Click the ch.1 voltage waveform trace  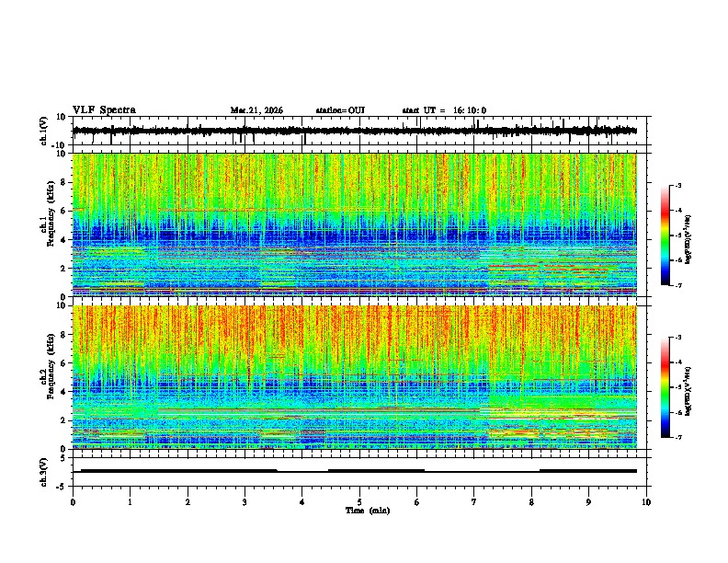pos(355,131)
